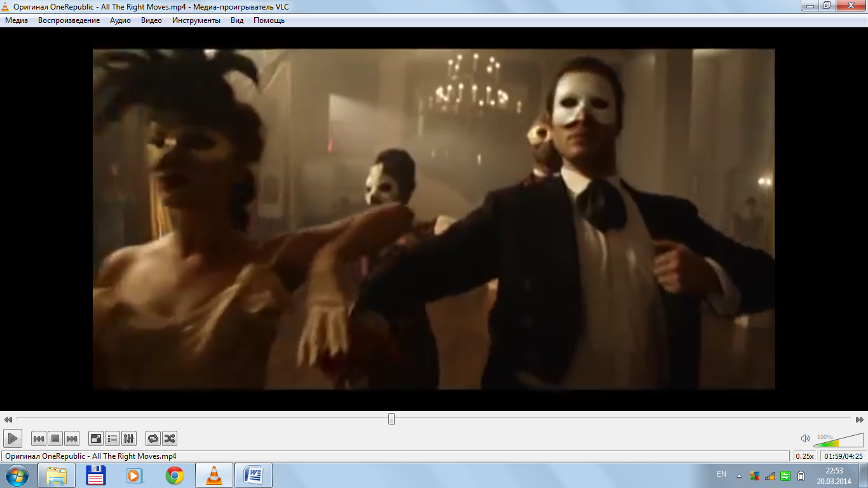Open the Помощь menu

tap(269, 20)
